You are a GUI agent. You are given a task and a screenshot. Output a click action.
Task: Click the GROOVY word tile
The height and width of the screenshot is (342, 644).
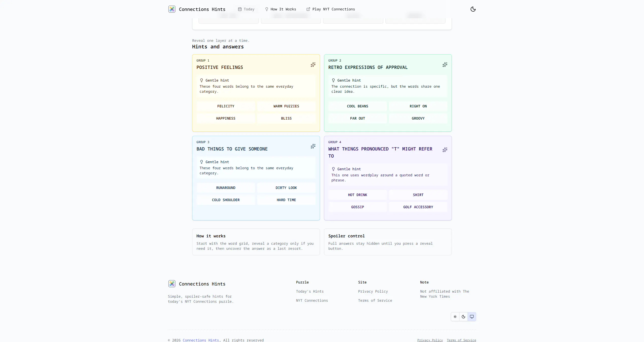pyautogui.click(x=418, y=118)
